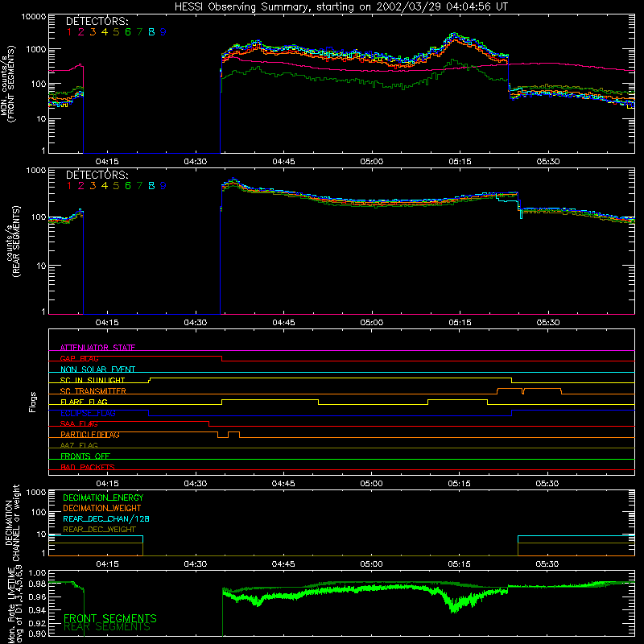Click the 0.94 tick label on livetime axis
Screen dimensions: 644x644
(x=37, y=610)
